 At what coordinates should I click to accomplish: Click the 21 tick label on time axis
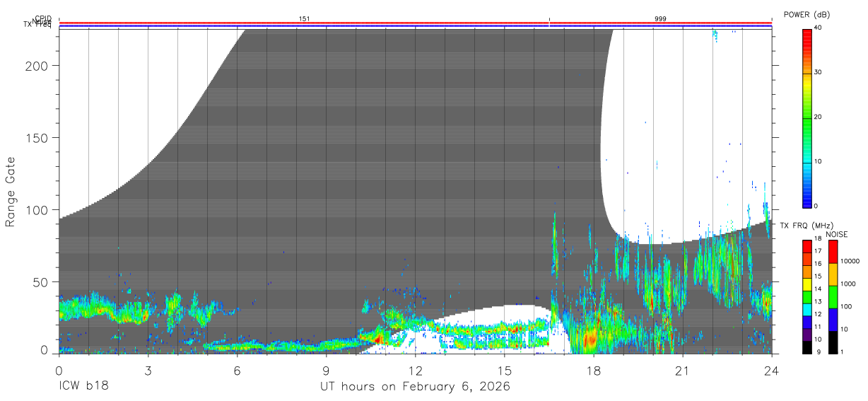(682, 370)
